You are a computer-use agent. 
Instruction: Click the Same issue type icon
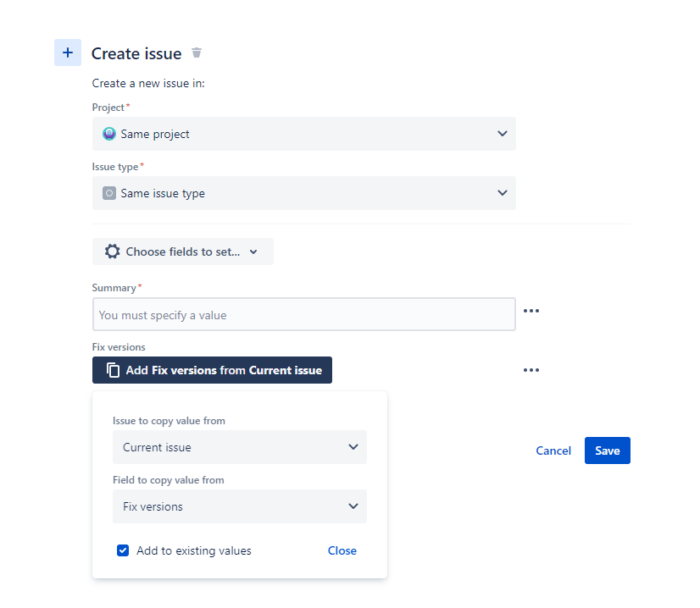(x=109, y=193)
